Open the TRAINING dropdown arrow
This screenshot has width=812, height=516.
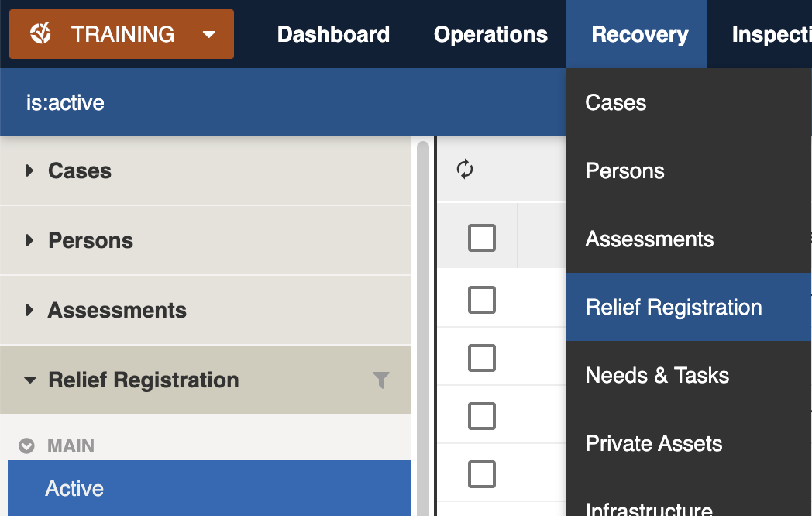[x=208, y=34]
